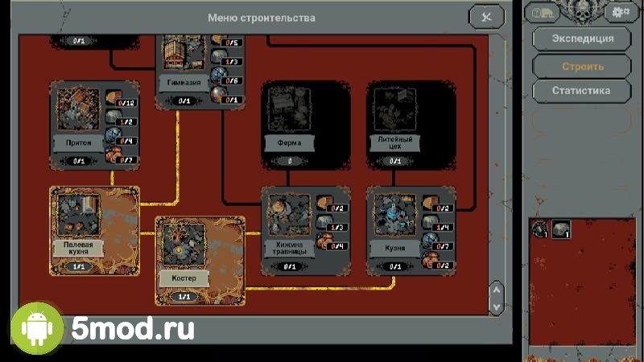Select the Притон building icon
The image size is (644, 362).
click(78, 108)
